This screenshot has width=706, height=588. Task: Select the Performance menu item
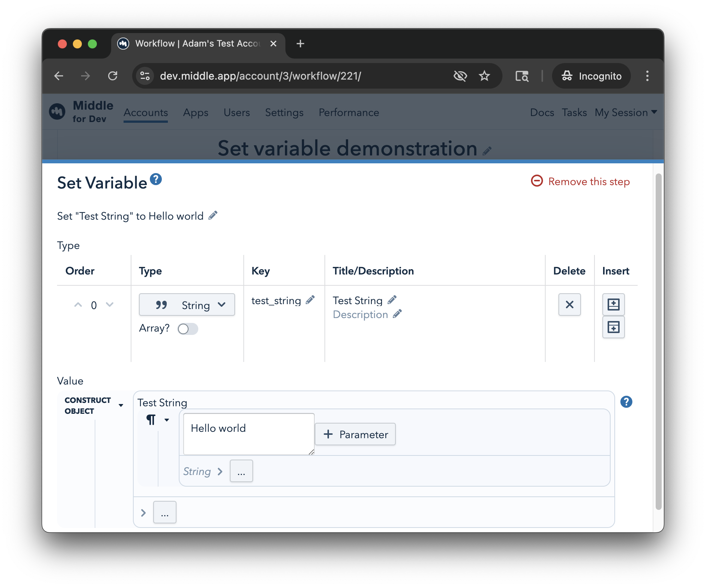click(348, 113)
